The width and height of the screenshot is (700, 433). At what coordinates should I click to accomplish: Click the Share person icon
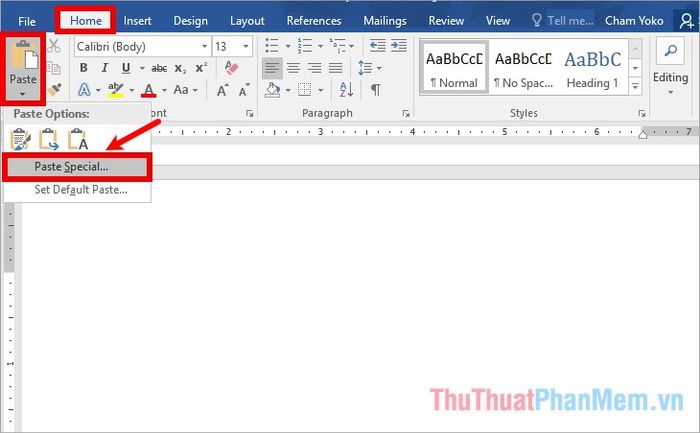pos(686,21)
